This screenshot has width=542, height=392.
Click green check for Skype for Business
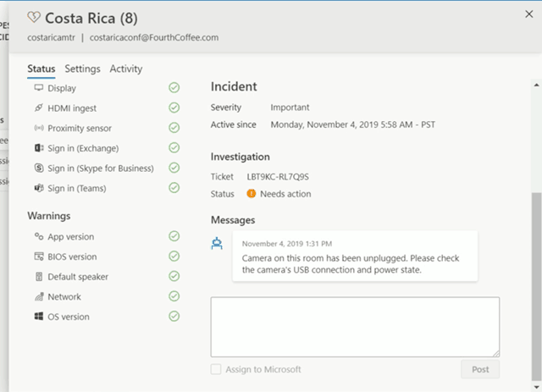click(174, 168)
